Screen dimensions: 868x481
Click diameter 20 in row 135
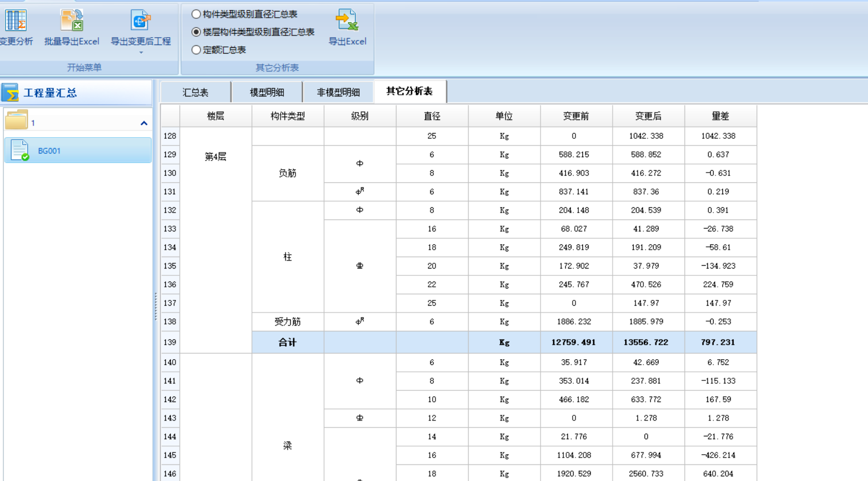(431, 266)
